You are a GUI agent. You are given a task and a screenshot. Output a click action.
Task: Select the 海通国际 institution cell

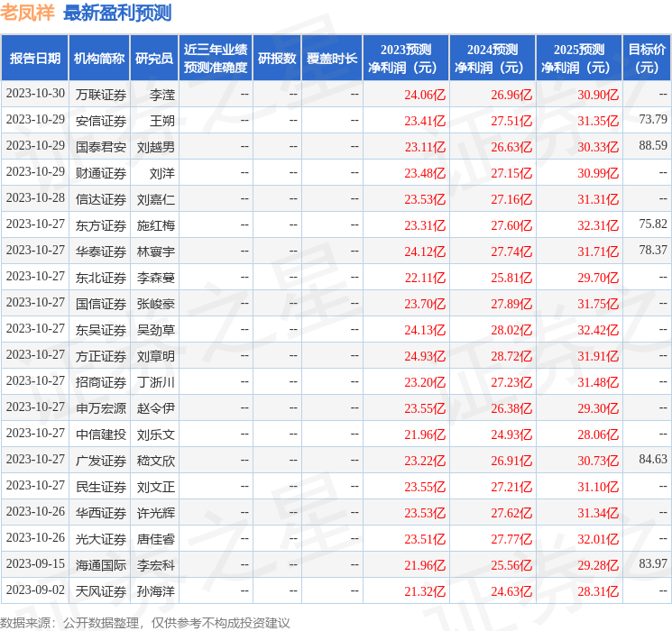coord(101,565)
